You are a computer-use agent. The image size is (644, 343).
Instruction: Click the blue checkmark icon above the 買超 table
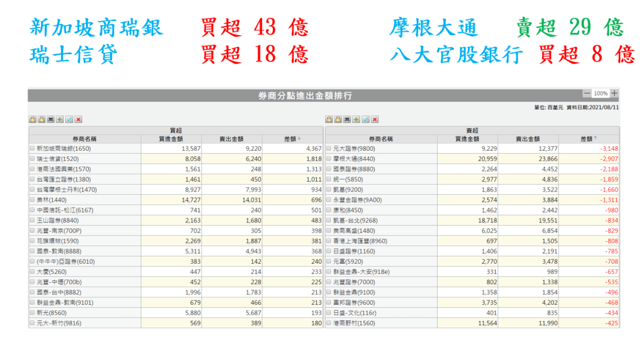69,119
